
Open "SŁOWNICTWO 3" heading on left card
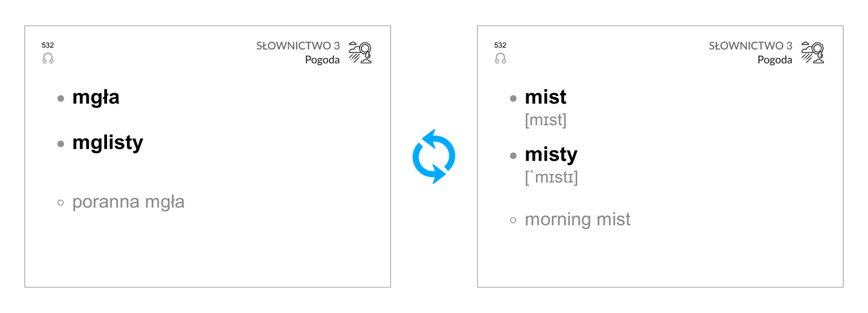click(x=298, y=46)
